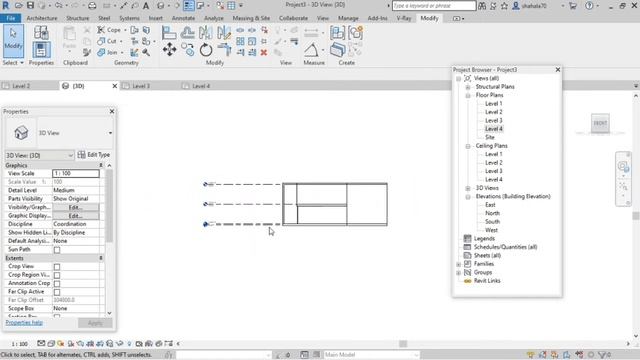Click the red Delete icon

[x=264, y=53]
